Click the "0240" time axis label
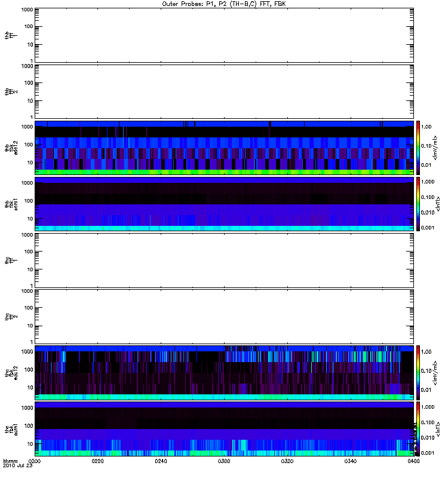The width and height of the screenshot is (448, 478). coord(161,461)
